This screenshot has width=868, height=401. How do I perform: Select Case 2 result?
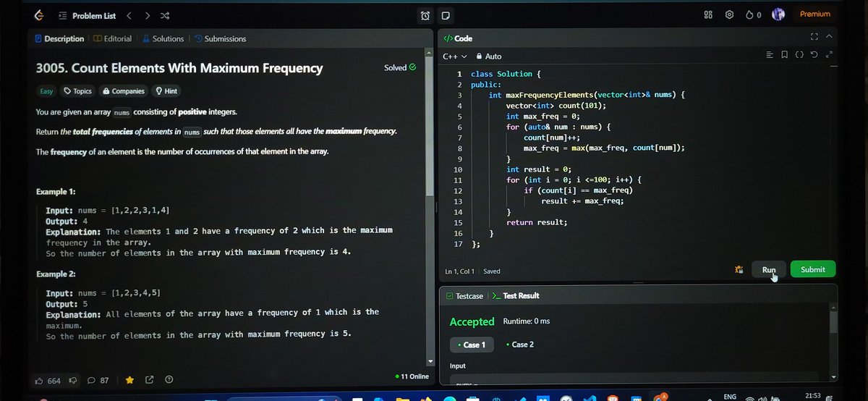click(520, 345)
